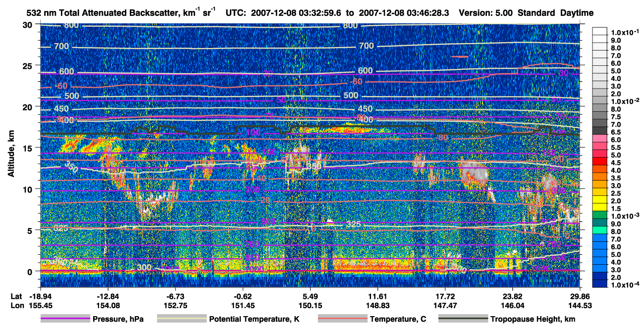Viewport: 644px width, 330px height.
Task: Click longitude value 150.15
Action: [310, 305]
